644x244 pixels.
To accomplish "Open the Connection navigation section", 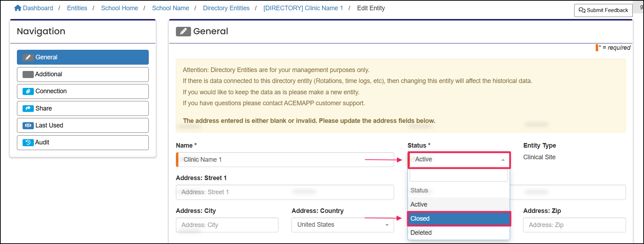I will tap(83, 91).
